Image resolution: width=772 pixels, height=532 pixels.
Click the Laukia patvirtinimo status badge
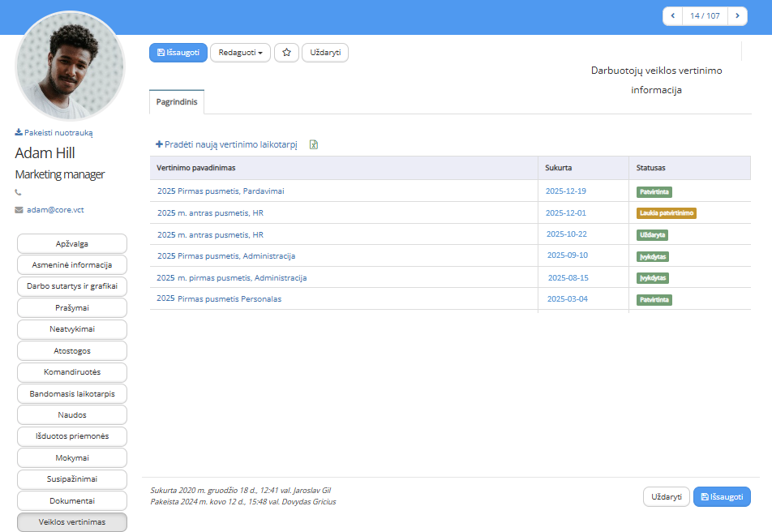click(x=667, y=213)
